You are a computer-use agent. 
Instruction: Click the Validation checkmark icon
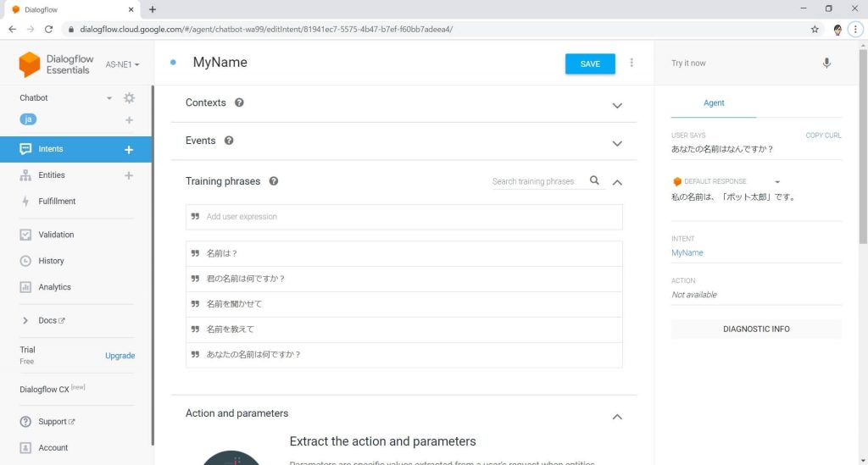25,235
